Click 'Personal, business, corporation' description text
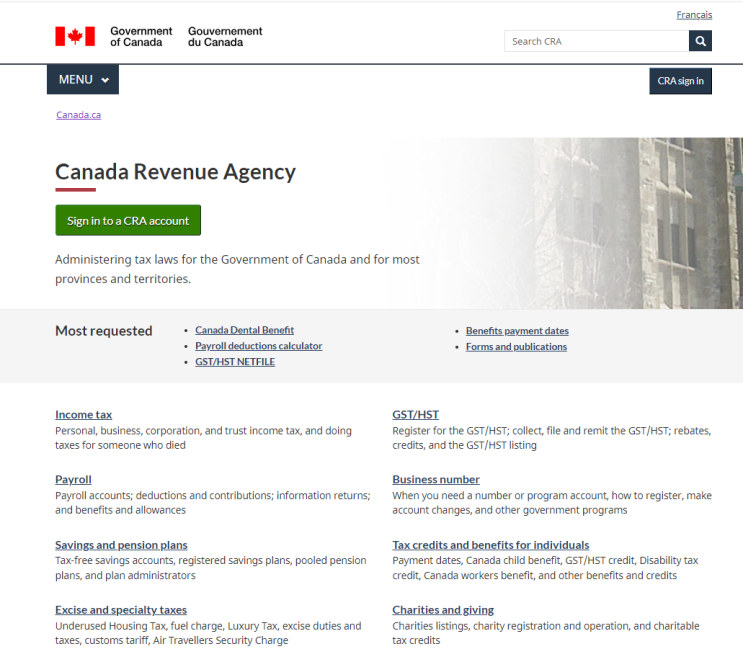The image size is (743, 649). point(203,438)
